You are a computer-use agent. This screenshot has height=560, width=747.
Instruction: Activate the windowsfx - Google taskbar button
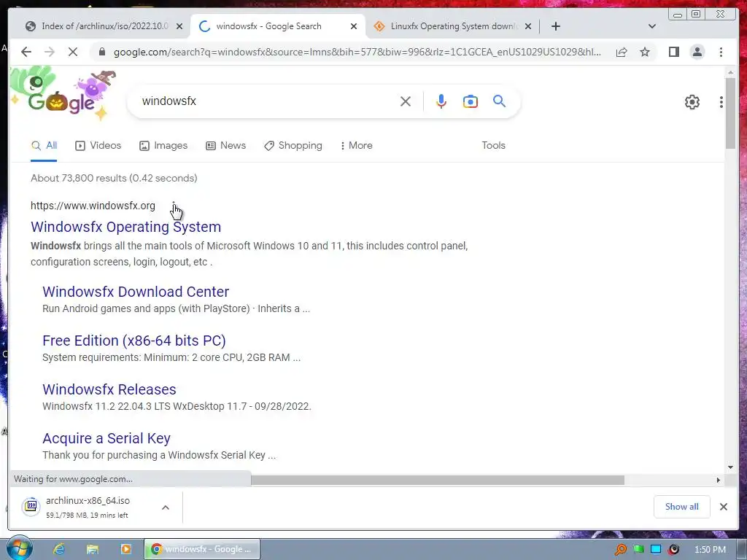[x=202, y=549]
